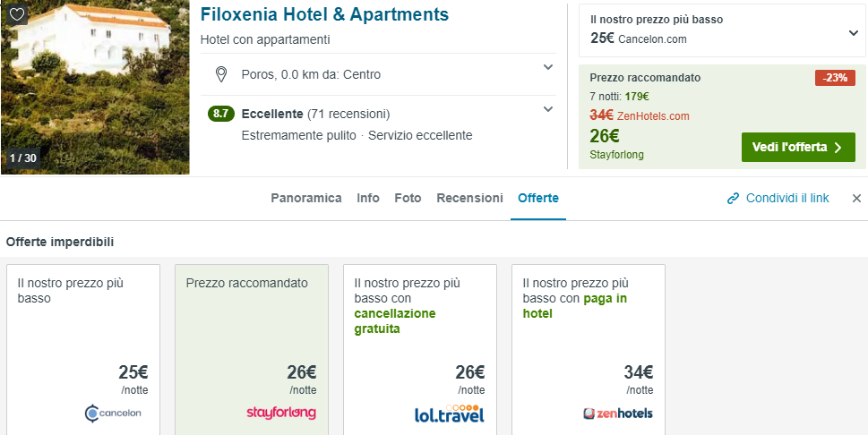The height and width of the screenshot is (435, 868).
Task: Open the Filoxenia Hotel & Apartments title
Action: coord(324,15)
